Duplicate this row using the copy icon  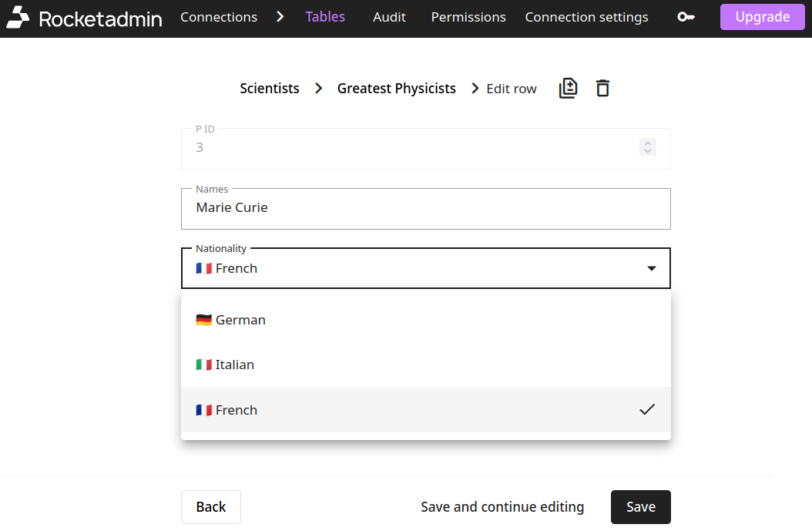(568, 88)
